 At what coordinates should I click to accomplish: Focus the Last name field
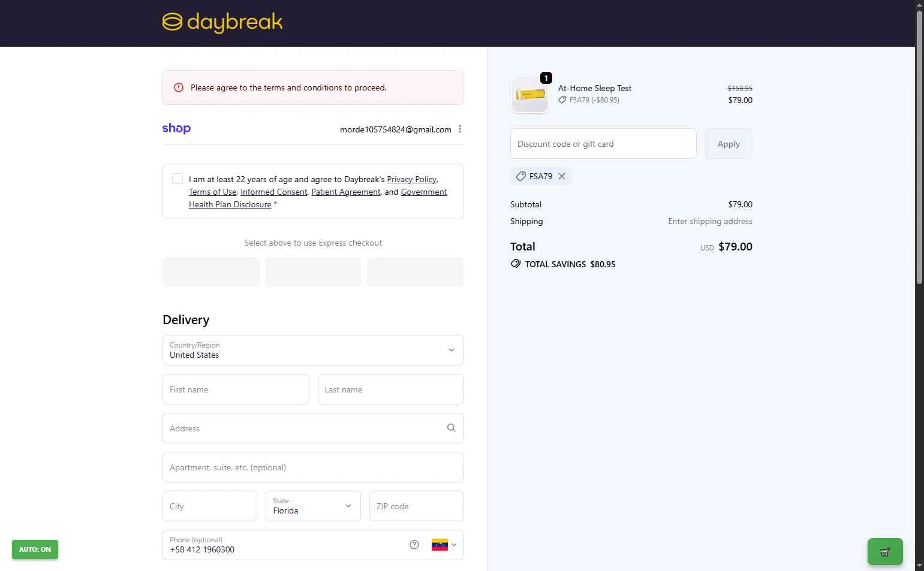click(x=391, y=389)
